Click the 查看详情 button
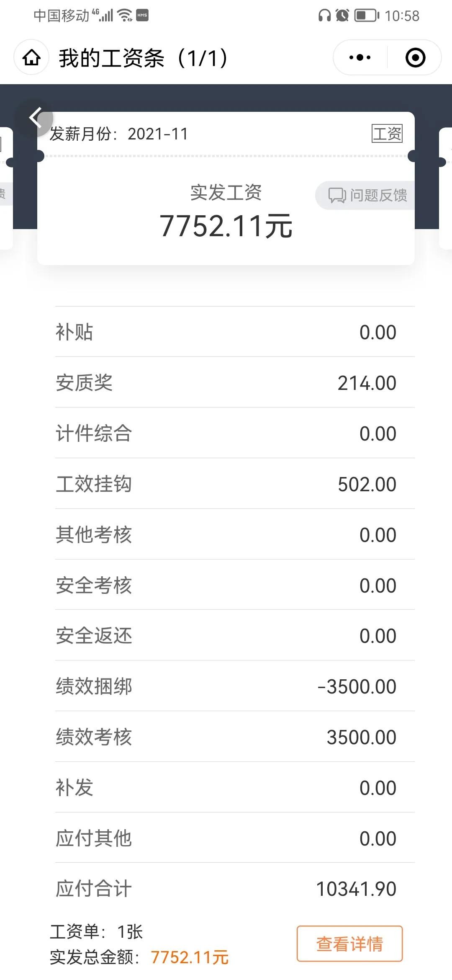Image resolution: width=452 pixels, height=980 pixels. (x=349, y=944)
